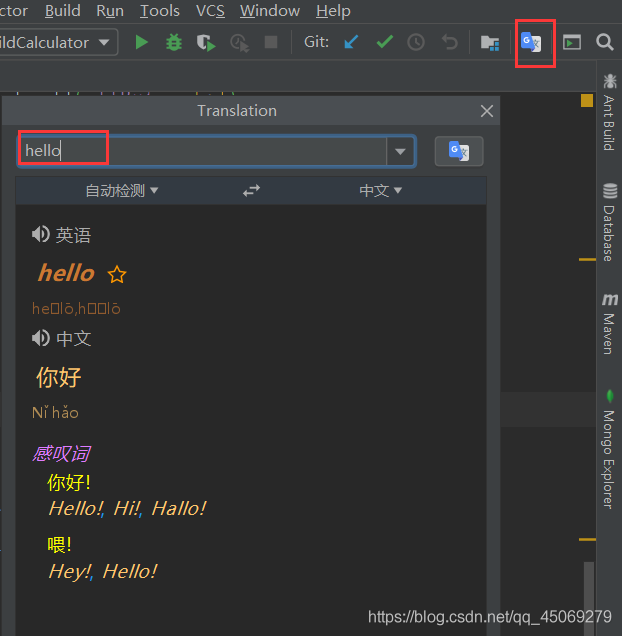Open target language 中文 dropdown
This screenshot has width=622, height=636.
[380, 190]
